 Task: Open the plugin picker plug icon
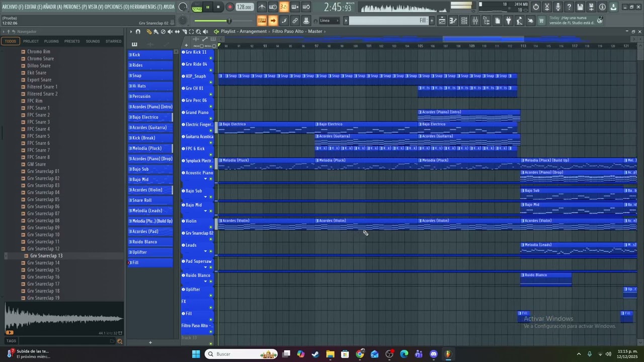(x=508, y=21)
